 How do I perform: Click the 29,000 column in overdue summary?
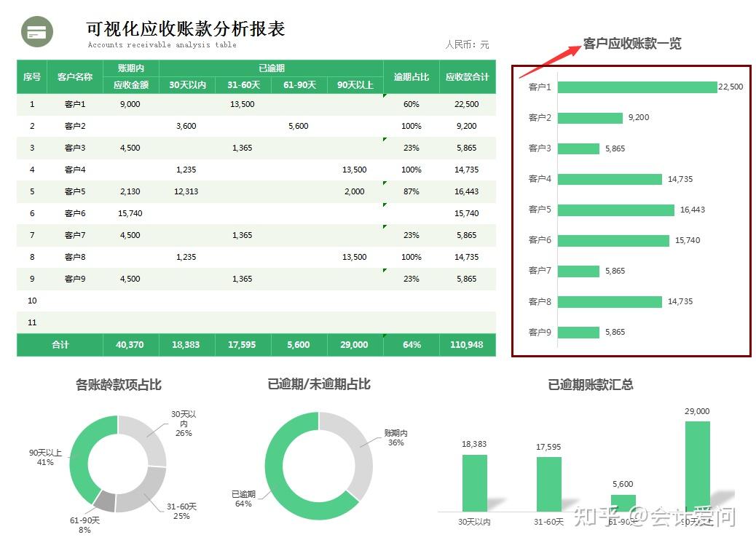pos(697,466)
